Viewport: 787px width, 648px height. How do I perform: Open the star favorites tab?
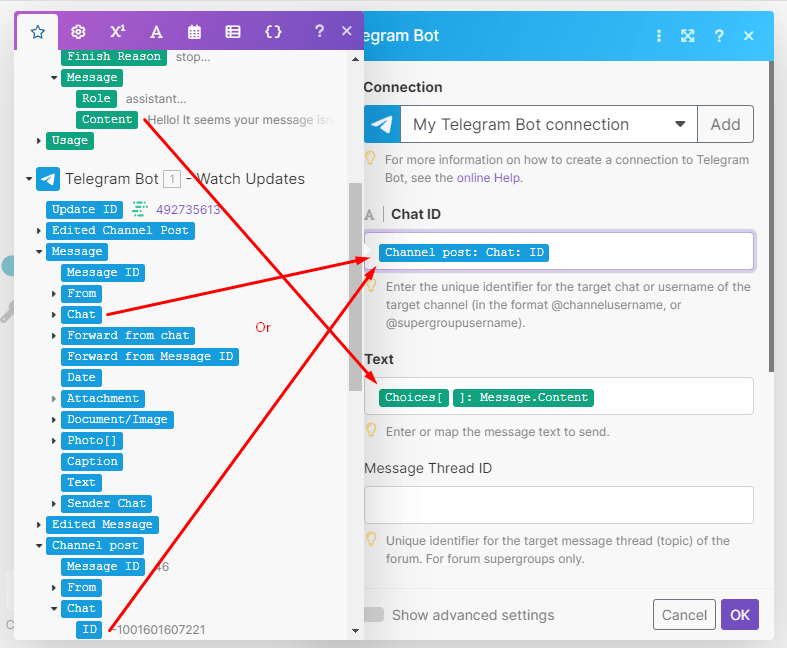point(37,31)
